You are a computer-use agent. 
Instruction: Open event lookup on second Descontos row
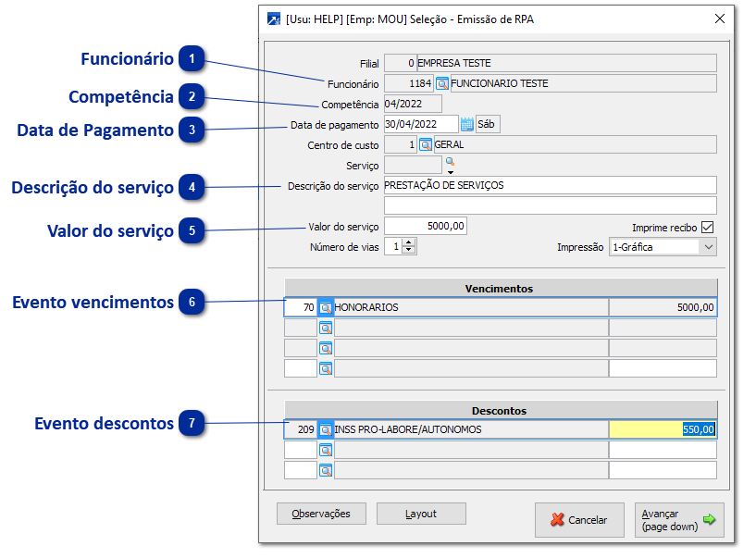pyautogui.click(x=326, y=450)
